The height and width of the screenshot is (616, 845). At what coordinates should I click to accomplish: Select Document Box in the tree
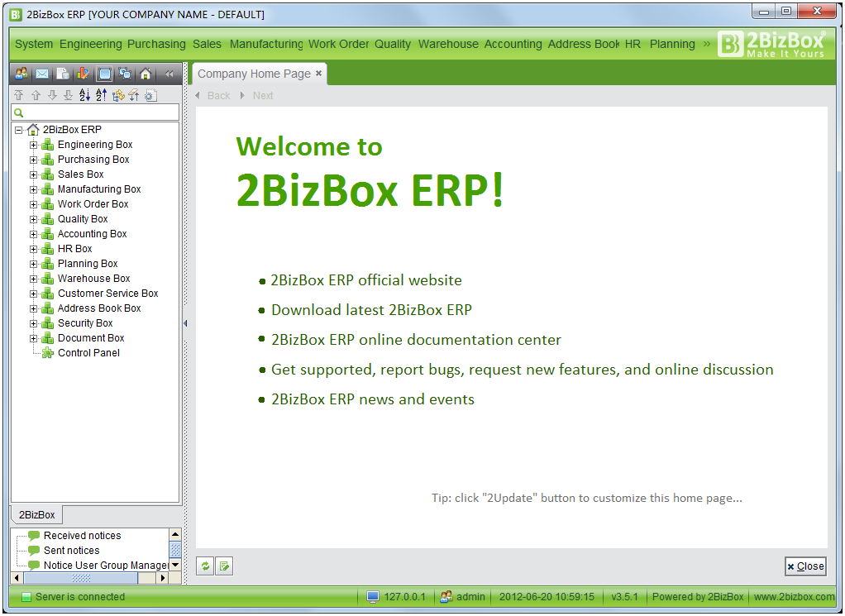pos(91,338)
